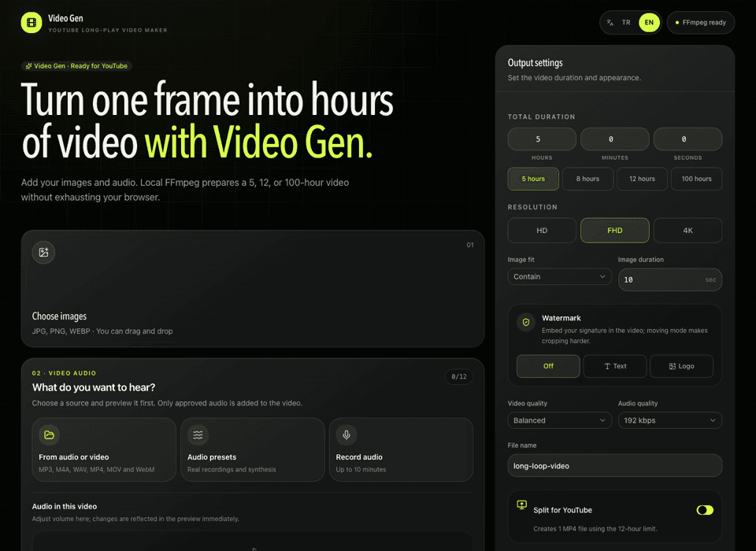The height and width of the screenshot is (551, 756).
Task: Open the Image fit Contain dropdown
Action: point(559,277)
